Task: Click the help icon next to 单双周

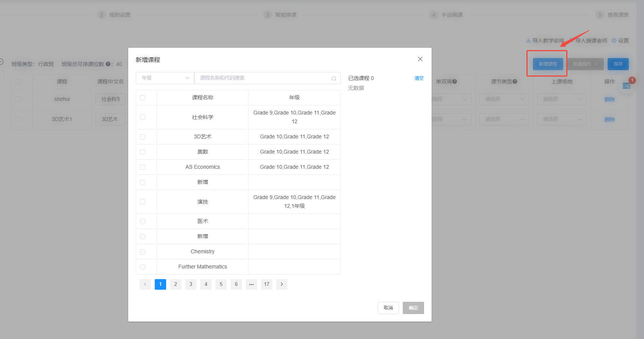Action: pos(455,82)
